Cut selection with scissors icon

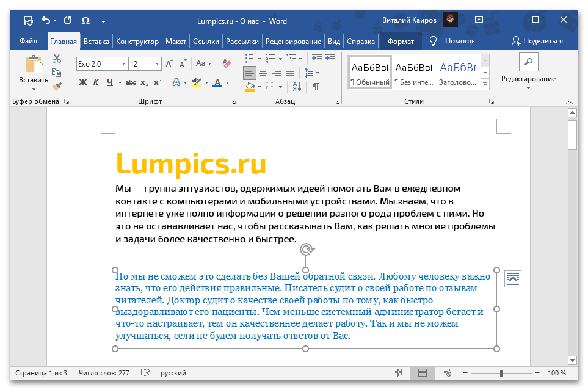click(57, 59)
